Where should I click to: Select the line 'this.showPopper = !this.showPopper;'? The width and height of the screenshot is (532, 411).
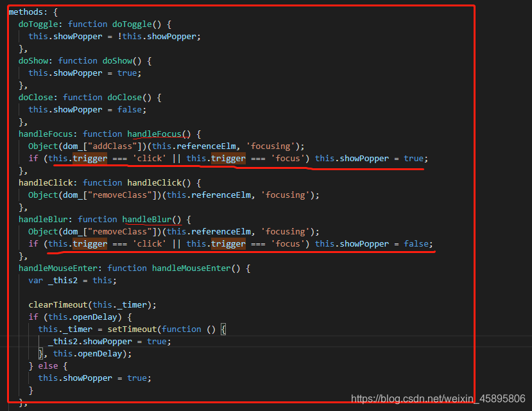tap(114, 37)
